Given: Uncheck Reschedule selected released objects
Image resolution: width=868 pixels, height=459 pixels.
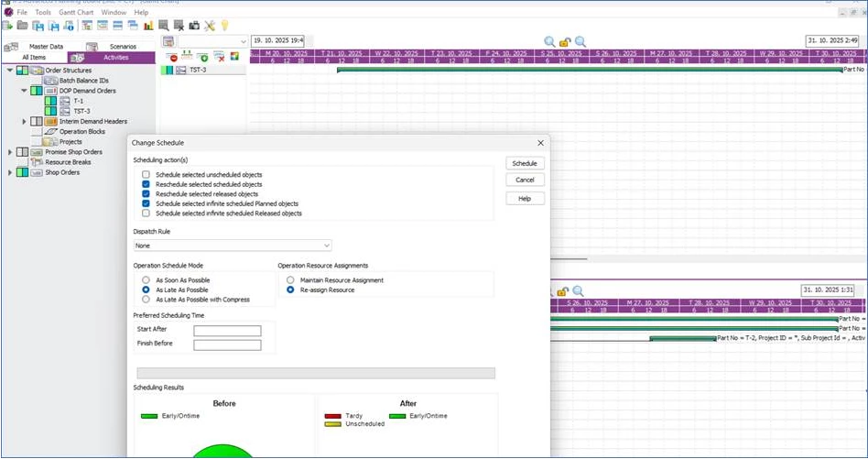Looking at the screenshot, I should (x=146, y=194).
